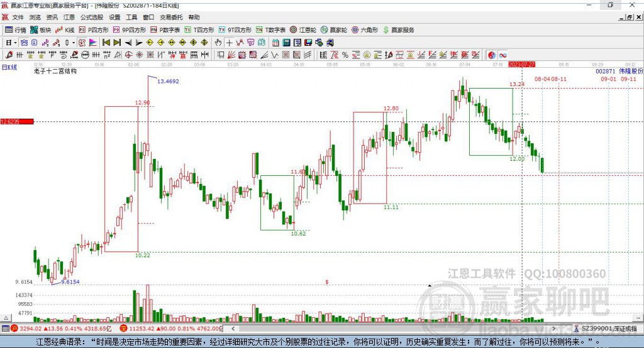Select the red circle crosshair target tool
The width and height of the screenshot is (644, 348).
pos(128,55)
